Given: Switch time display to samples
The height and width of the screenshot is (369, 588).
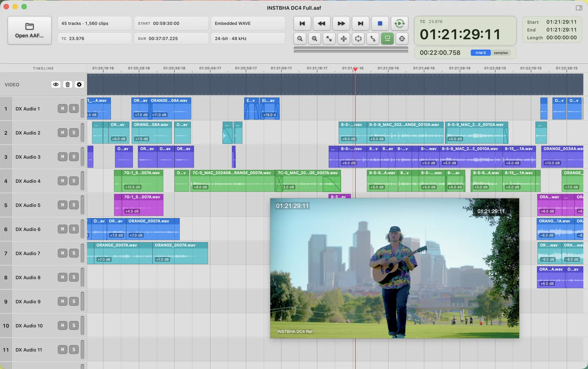Looking at the screenshot, I should 501,53.
